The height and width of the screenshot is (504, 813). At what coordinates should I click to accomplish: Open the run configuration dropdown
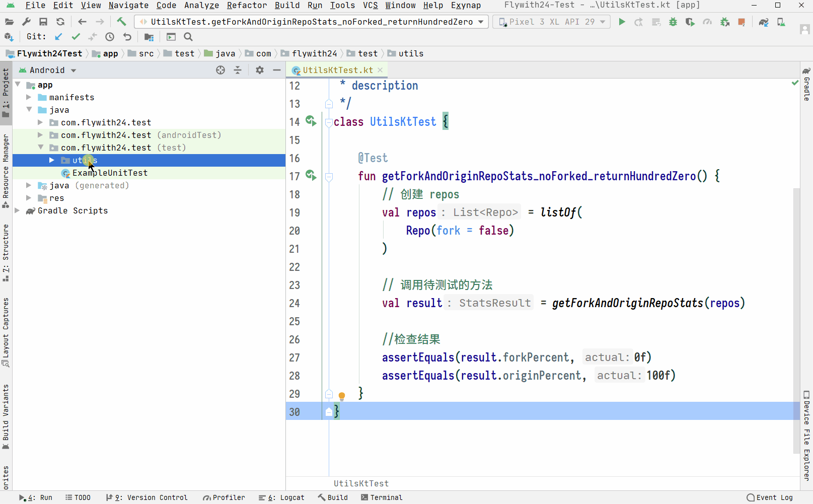481,22
